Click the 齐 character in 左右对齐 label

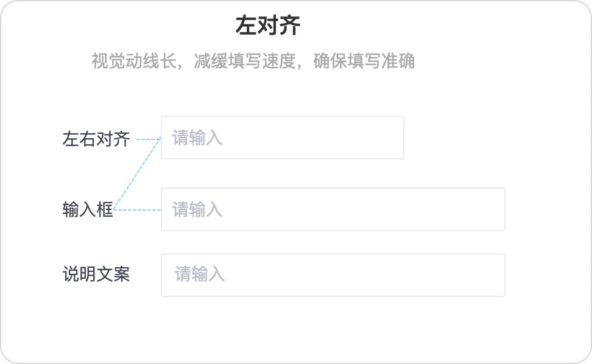(122, 139)
